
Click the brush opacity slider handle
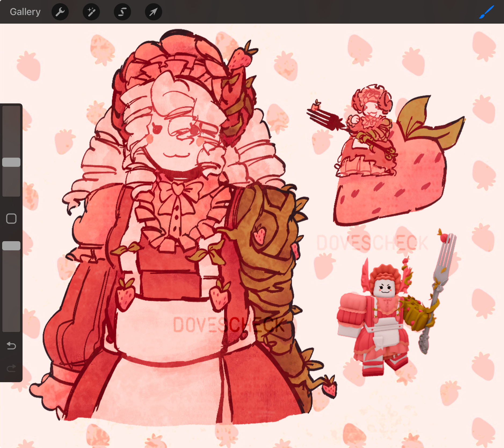pos(11,246)
